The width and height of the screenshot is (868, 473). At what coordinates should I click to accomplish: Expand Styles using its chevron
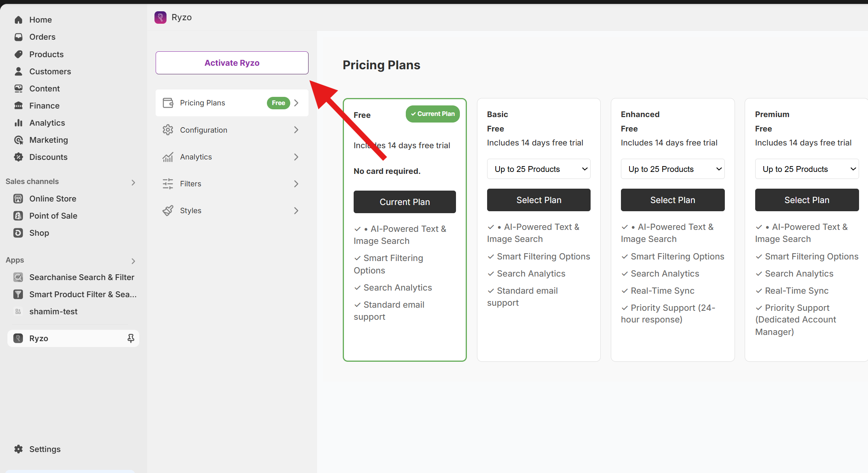coord(296,210)
